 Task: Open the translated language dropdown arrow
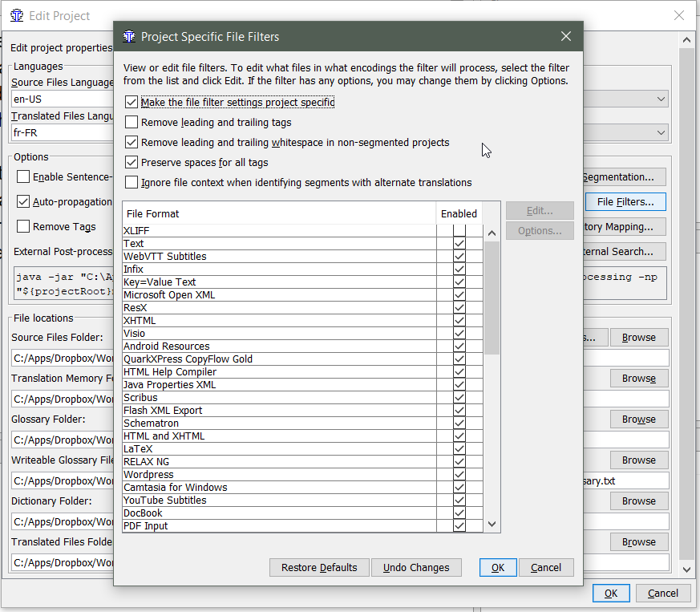pos(661,132)
